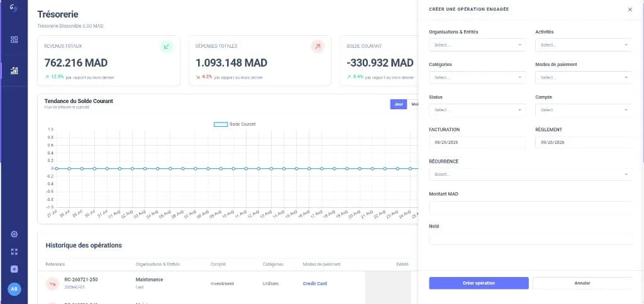Image resolution: width=644 pixels, height=304 pixels.
Task: Click the AB user avatar
Action: coord(14,289)
